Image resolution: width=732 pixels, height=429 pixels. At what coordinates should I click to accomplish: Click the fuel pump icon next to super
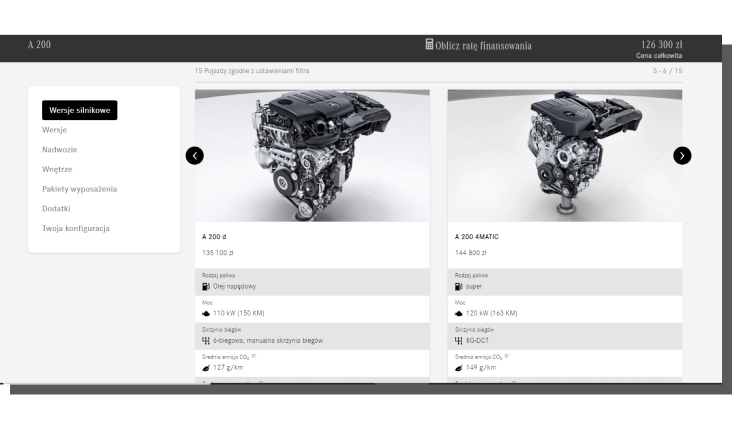pos(458,287)
